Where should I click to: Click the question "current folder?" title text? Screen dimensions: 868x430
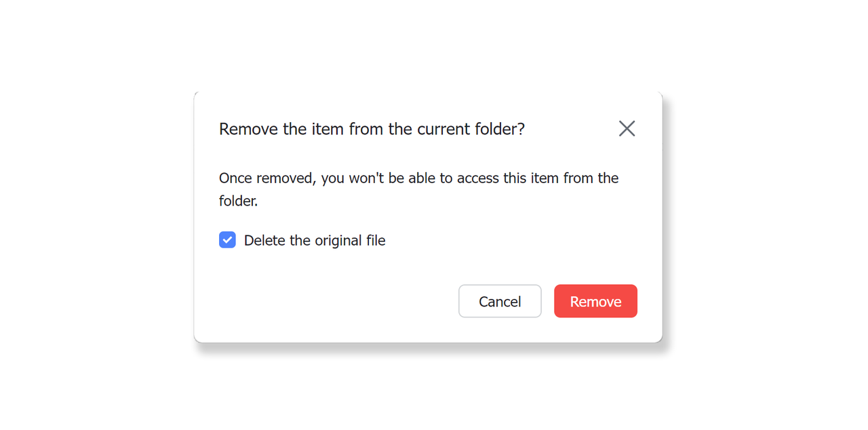pos(471,129)
